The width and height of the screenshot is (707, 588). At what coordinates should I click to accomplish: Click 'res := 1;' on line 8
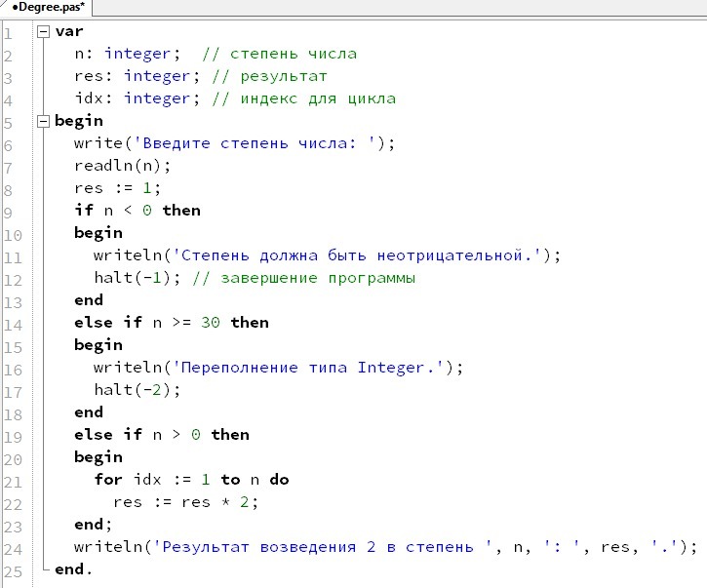[x=118, y=188]
